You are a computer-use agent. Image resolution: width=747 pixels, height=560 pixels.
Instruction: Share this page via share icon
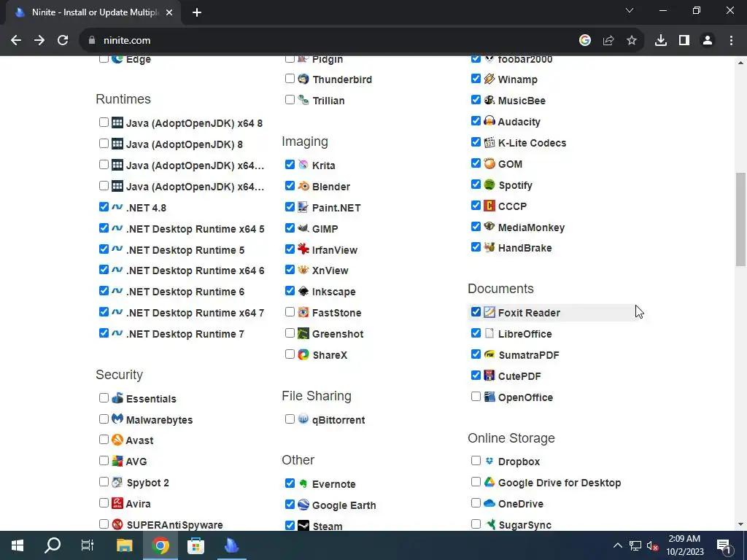click(608, 41)
